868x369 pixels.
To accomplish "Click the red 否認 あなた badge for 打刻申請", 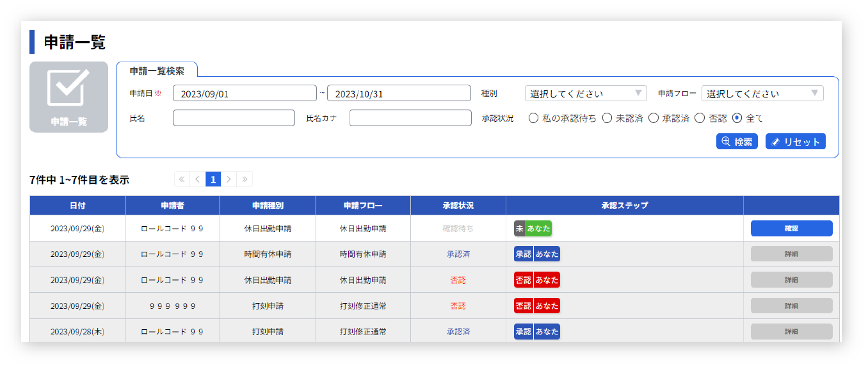I will pyautogui.click(x=536, y=306).
